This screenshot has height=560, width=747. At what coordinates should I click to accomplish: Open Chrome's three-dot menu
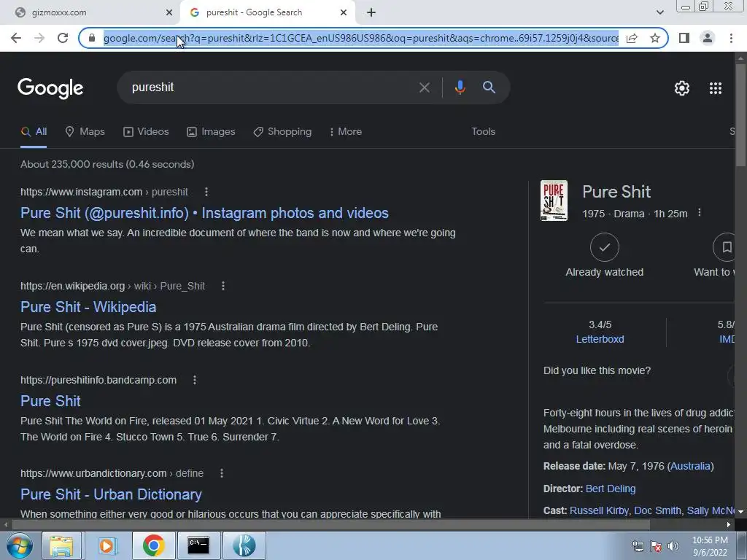pyautogui.click(x=731, y=38)
